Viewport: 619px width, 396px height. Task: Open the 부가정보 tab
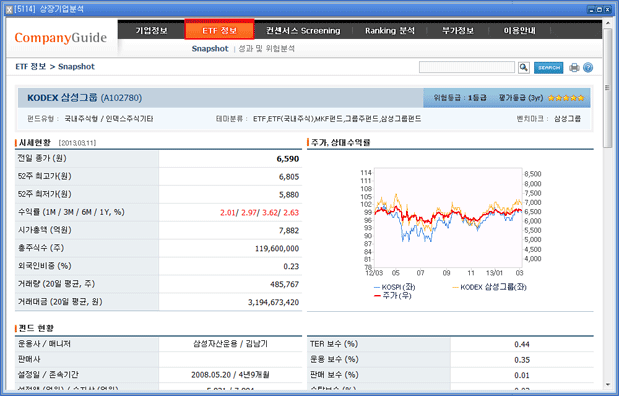458,30
